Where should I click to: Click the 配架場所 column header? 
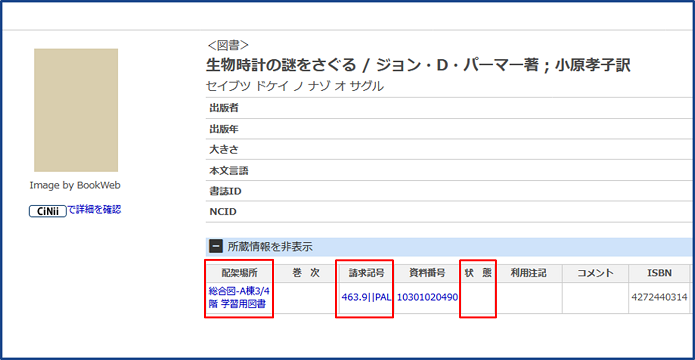pyautogui.click(x=239, y=274)
